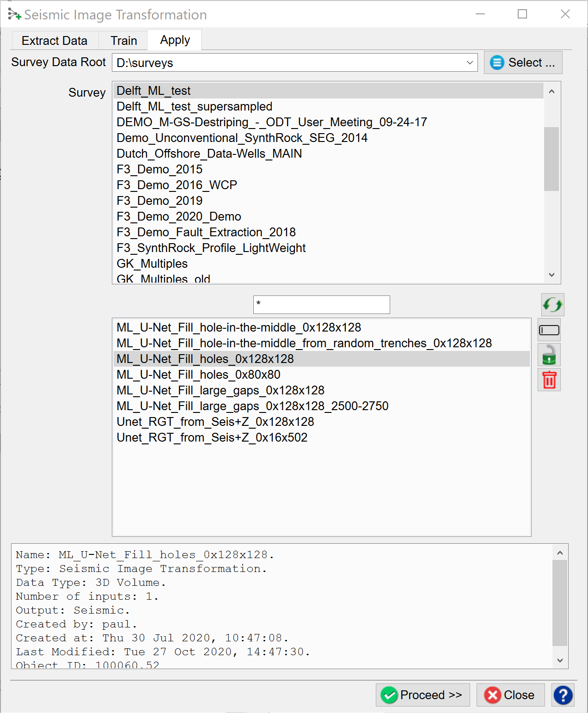Switch to the Extract Data tab
Image resolution: width=588 pixels, height=713 pixels.
pos(54,41)
